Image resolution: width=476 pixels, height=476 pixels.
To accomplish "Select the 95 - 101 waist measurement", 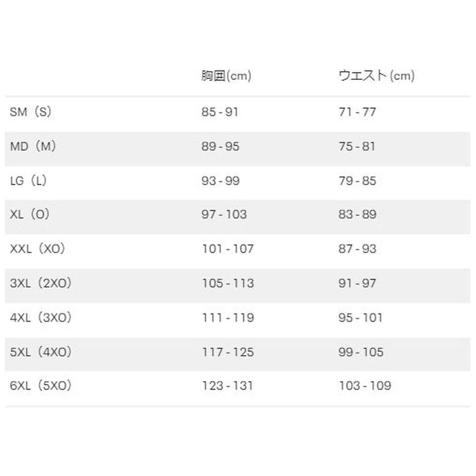I will coord(360,317).
